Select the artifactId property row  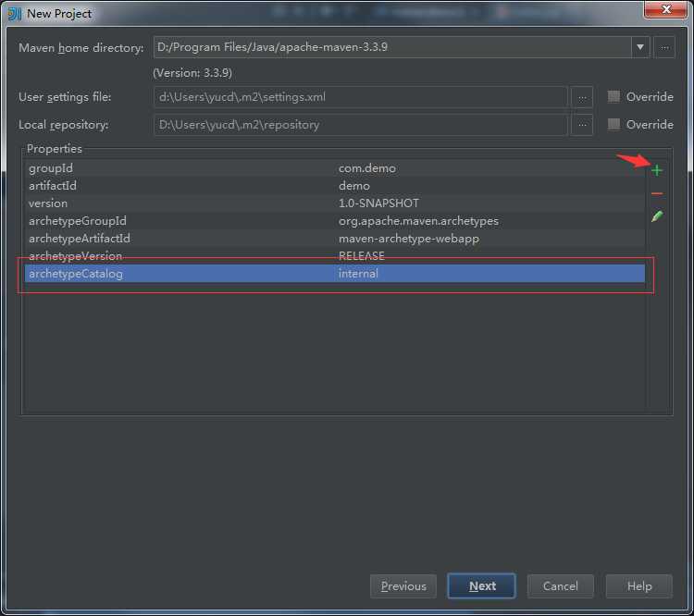click(335, 186)
